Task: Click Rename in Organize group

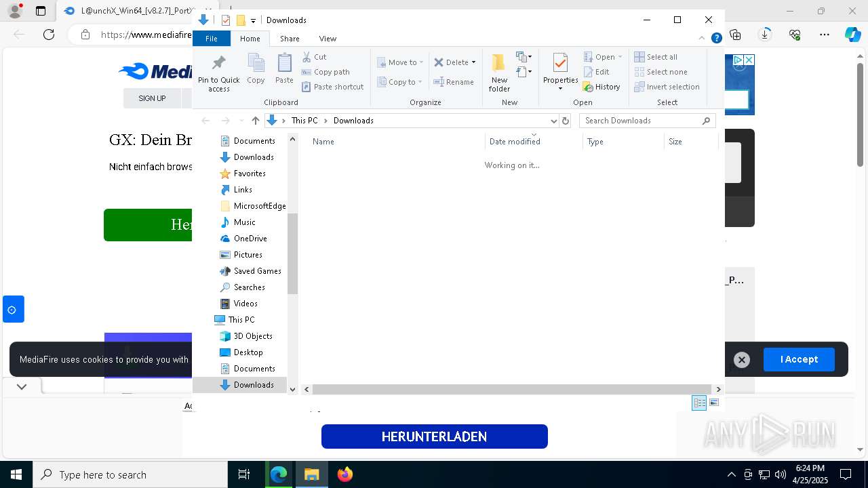Action: [454, 82]
